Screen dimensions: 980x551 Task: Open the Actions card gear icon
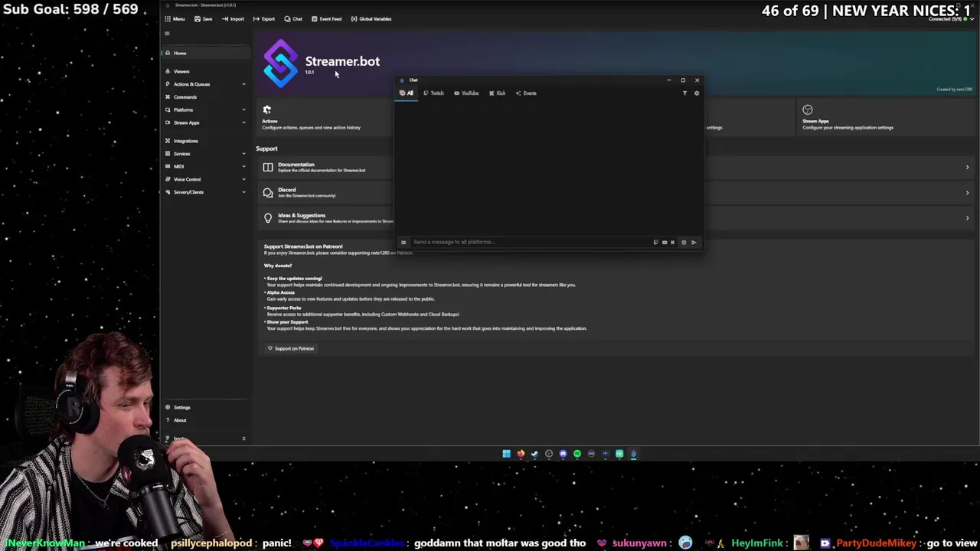click(x=267, y=110)
